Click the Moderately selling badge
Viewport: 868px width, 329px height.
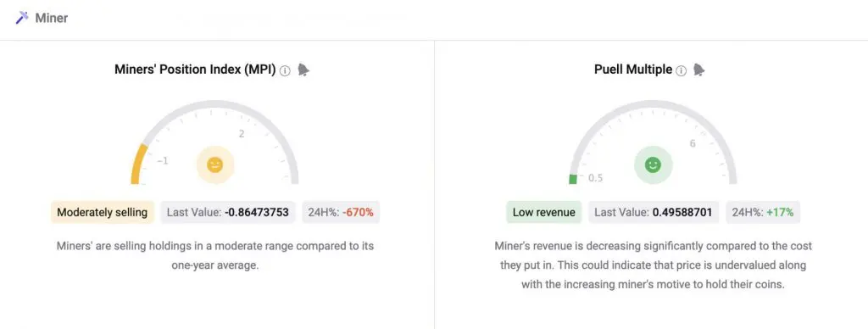pyautogui.click(x=103, y=212)
